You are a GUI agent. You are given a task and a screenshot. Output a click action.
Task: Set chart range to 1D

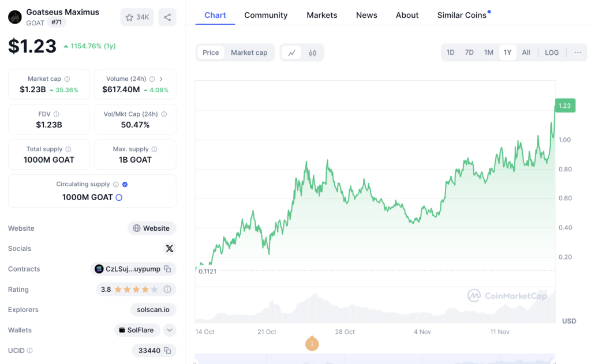point(450,52)
